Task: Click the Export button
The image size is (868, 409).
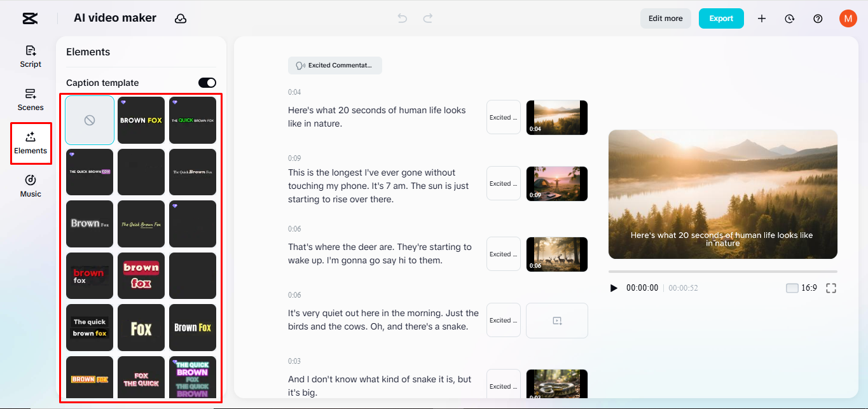Action: (720, 18)
